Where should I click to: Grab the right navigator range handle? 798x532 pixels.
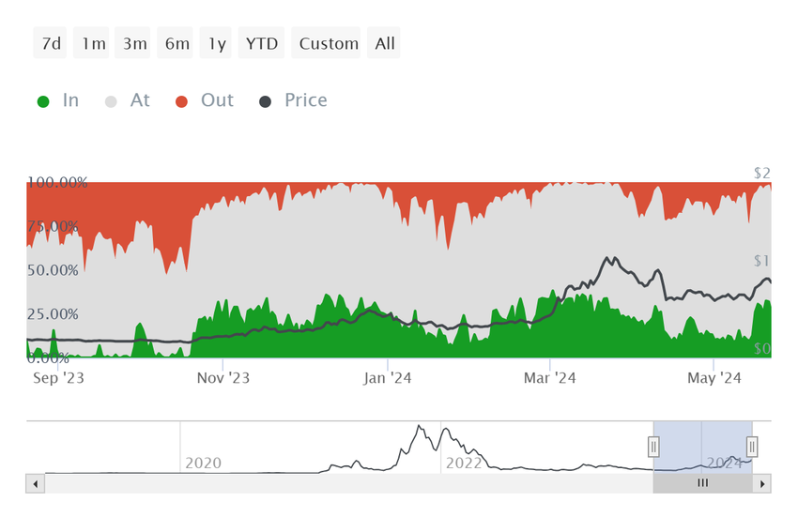point(752,447)
